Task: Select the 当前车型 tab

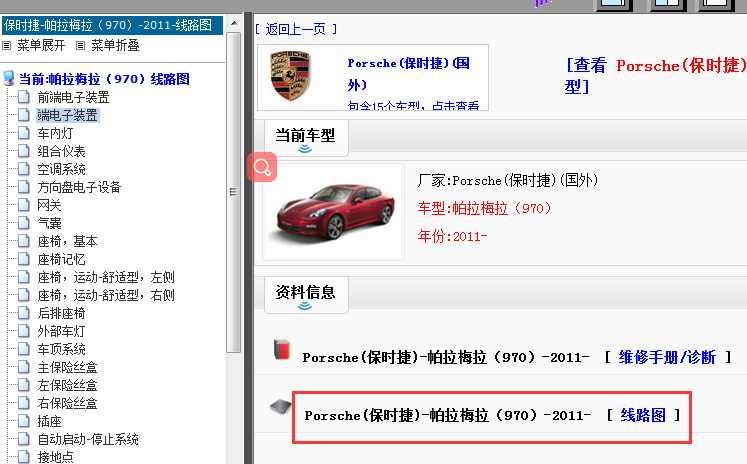Action: click(x=305, y=138)
